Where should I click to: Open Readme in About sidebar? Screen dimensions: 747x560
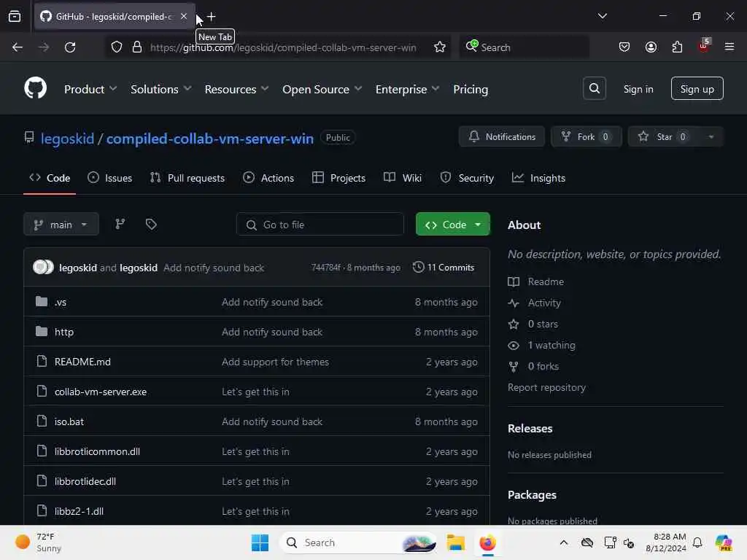point(536,281)
